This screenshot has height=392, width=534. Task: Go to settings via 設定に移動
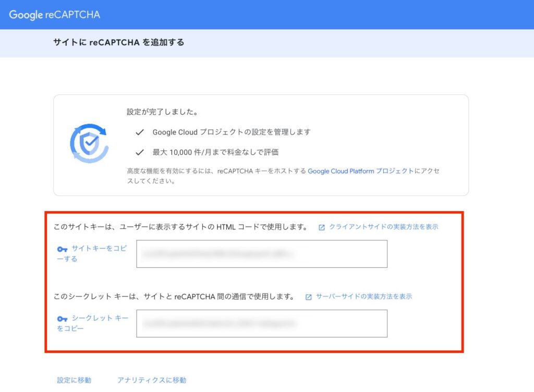(74, 380)
